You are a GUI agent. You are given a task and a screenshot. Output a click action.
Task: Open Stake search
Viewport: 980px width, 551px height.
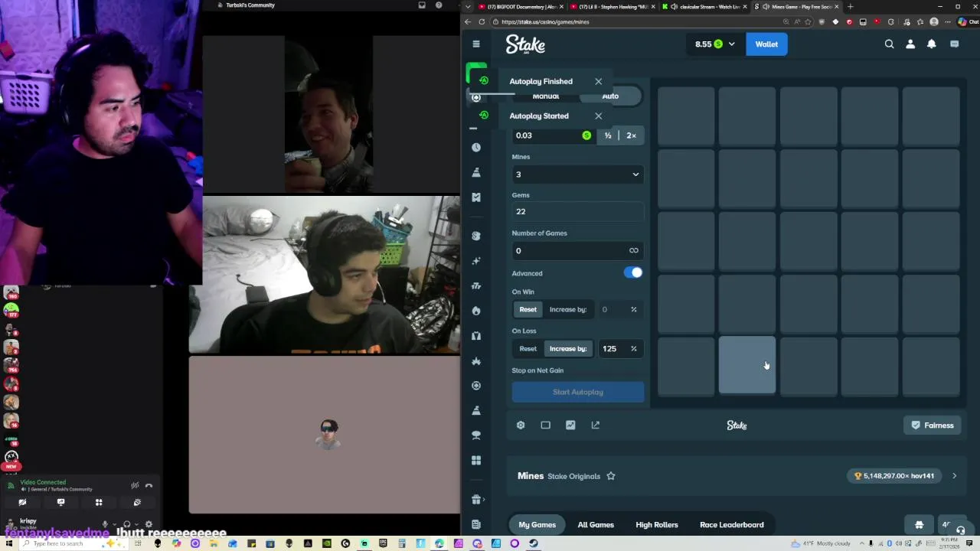tap(890, 44)
